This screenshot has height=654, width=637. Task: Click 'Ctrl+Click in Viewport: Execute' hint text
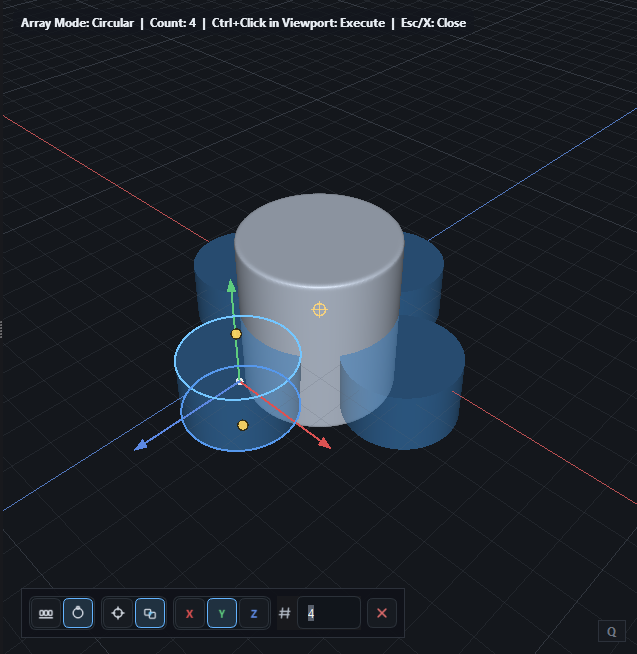click(x=298, y=23)
